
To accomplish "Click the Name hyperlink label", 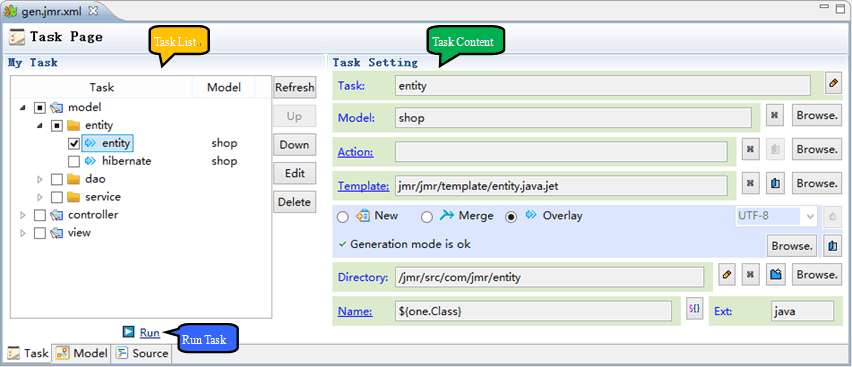I will tap(355, 311).
